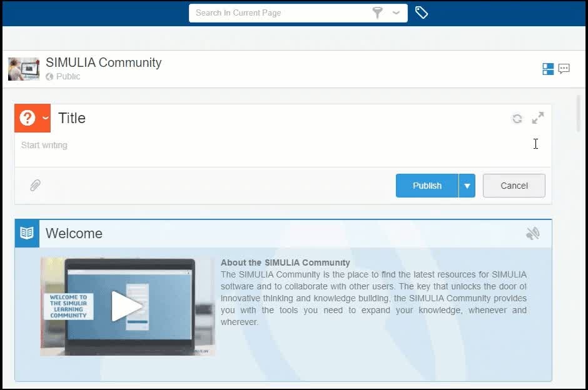Click the SIMULIA Community heading
Screen dimensions: 588x390
(103, 62)
